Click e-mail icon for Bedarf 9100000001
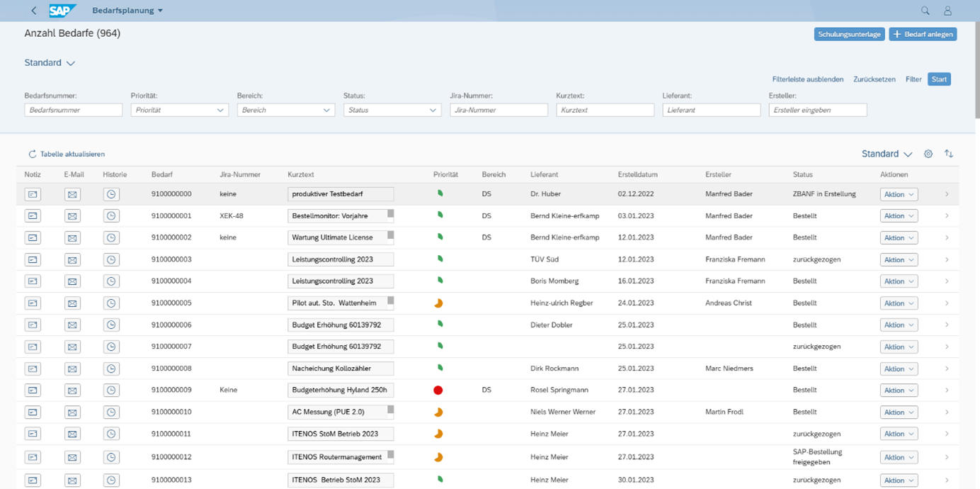Image resolution: width=980 pixels, height=489 pixels. [72, 216]
